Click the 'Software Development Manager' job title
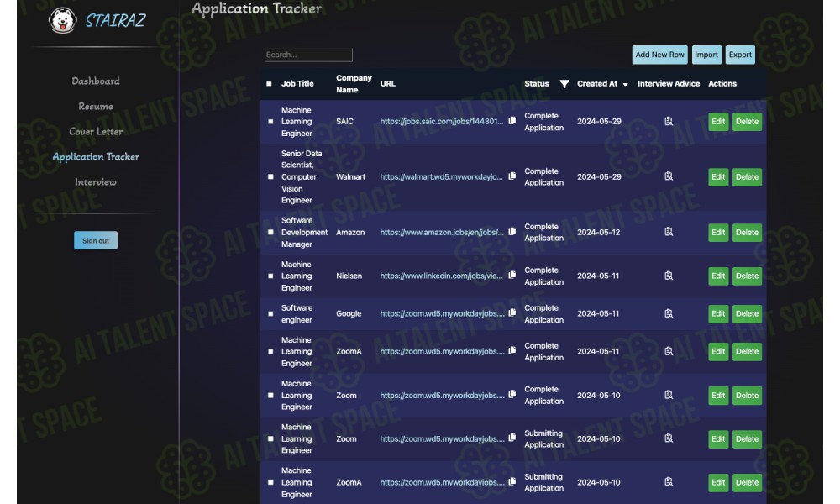This screenshot has width=840, height=504. click(x=304, y=233)
